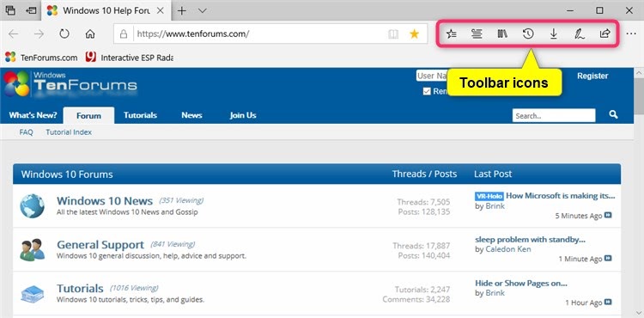Image resolution: width=644 pixels, height=318 pixels.
Task: Open the Join Us tab
Action: tap(243, 115)
